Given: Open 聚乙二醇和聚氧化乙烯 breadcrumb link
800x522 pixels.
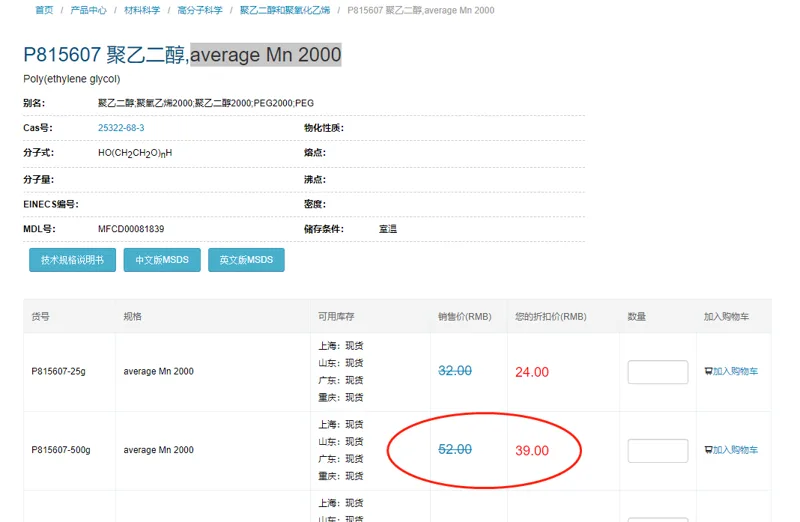Looking at the screenshot, I should pyautogui.click(x=285, y=10).
